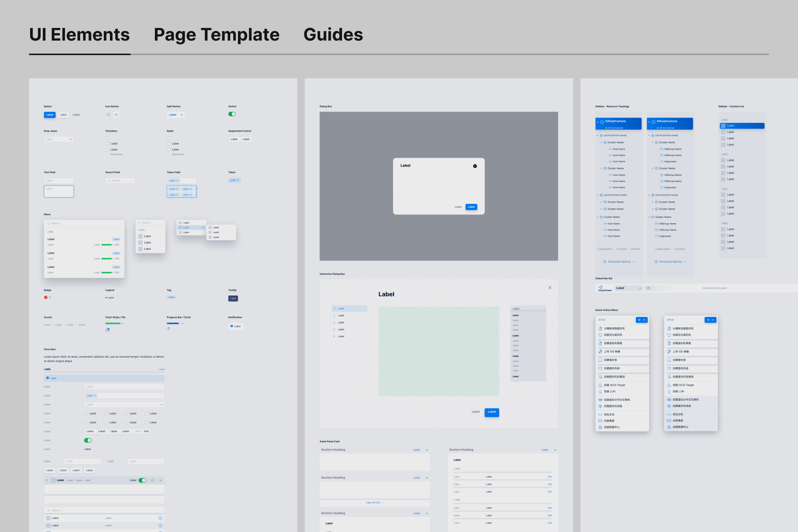Check the first checkbox under Checkbox heading
Viewport: 798px width, 532px height.
click(x=107, y=138)
